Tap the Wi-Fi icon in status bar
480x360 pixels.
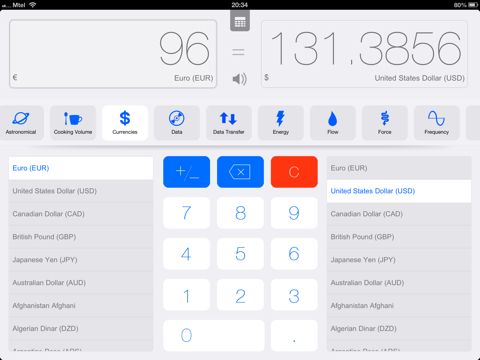(33, 5)
